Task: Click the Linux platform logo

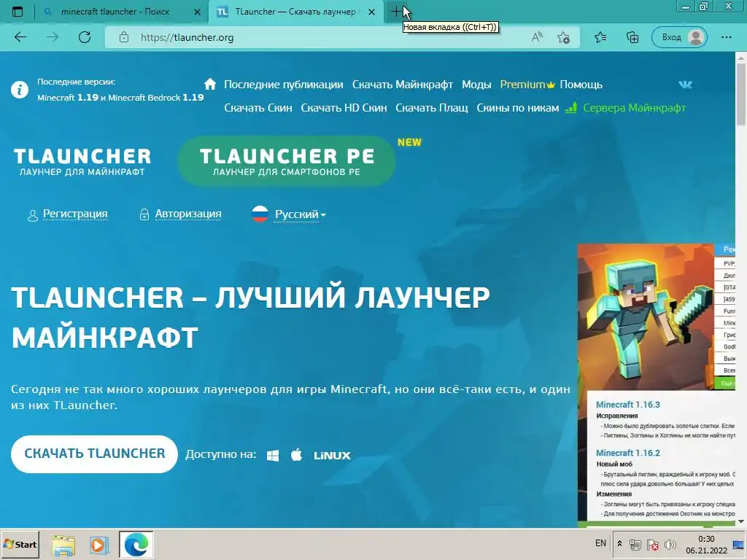Action: coord(332,456)
